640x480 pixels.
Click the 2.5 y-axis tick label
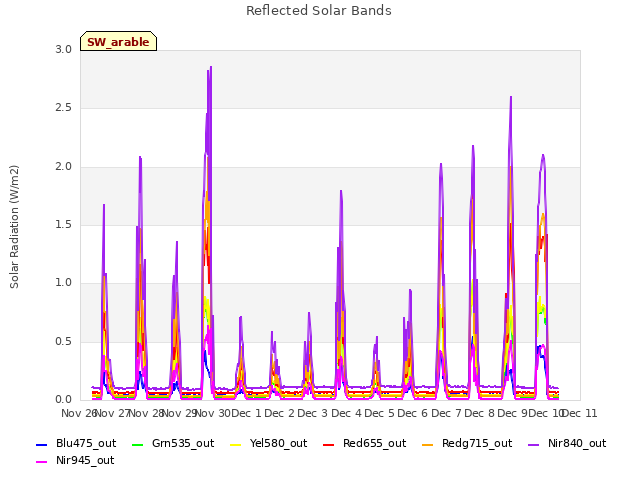tap(63, 108)
